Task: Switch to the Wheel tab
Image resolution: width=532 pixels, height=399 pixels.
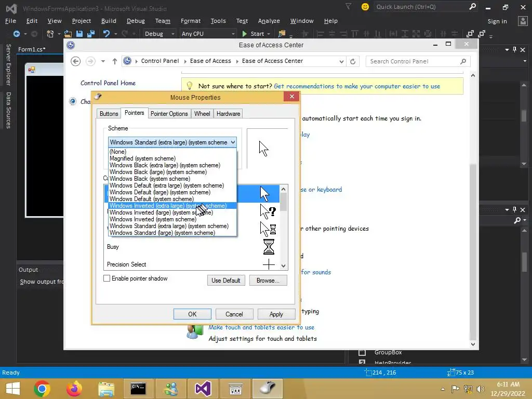Action: tap(202, 114)
